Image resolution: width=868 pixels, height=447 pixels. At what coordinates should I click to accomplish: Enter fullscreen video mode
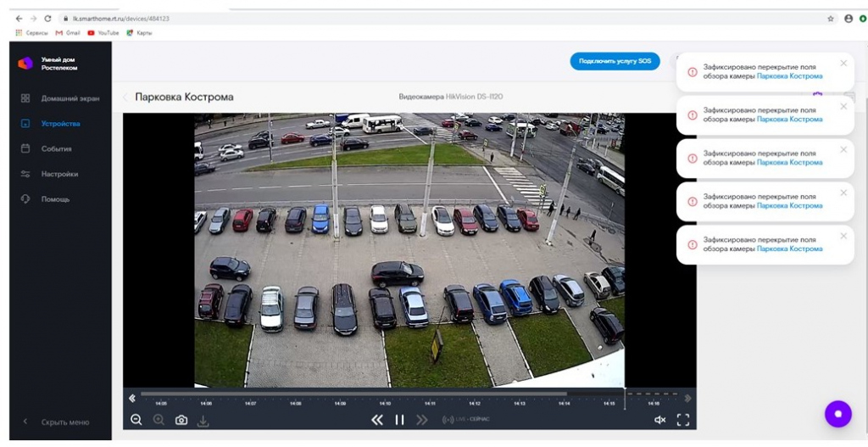tap(683, 420)
